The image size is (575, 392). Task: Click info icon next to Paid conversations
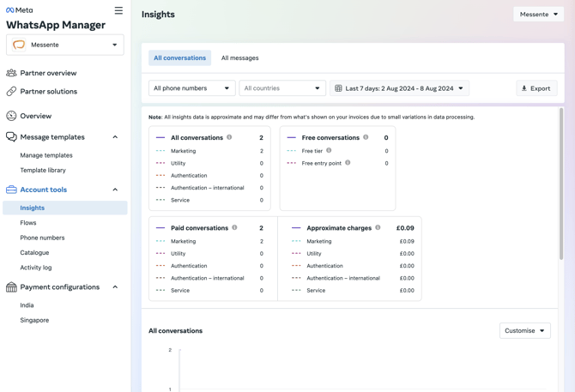click(x=234, y=228)
